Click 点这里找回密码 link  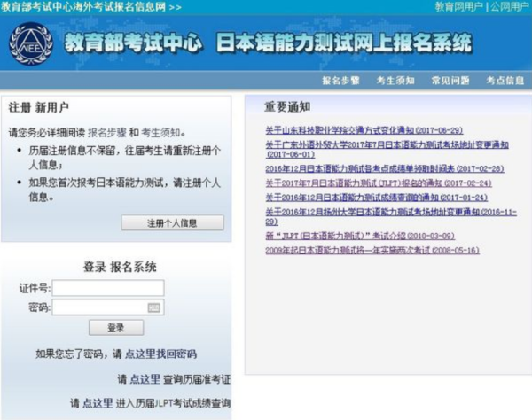(x=160, y=354)
